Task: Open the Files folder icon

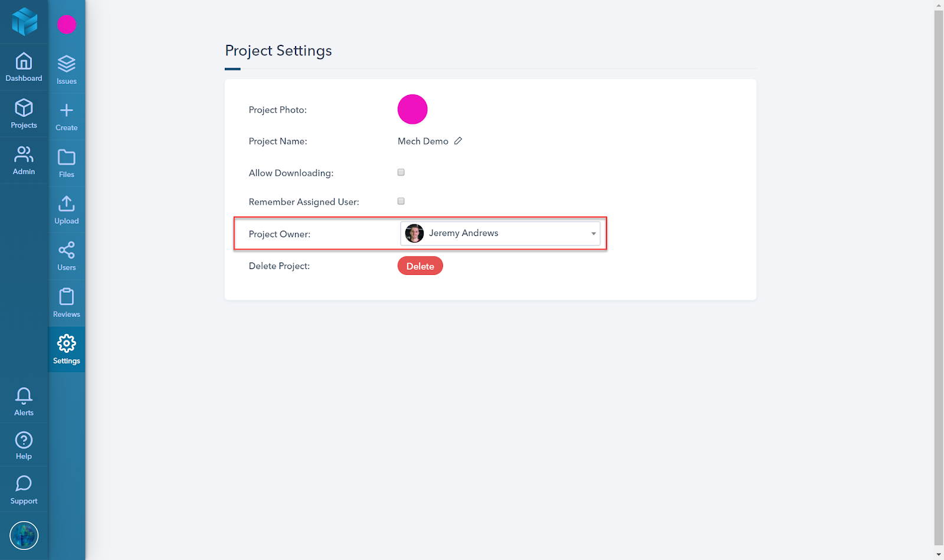Action: pos(67,157)
